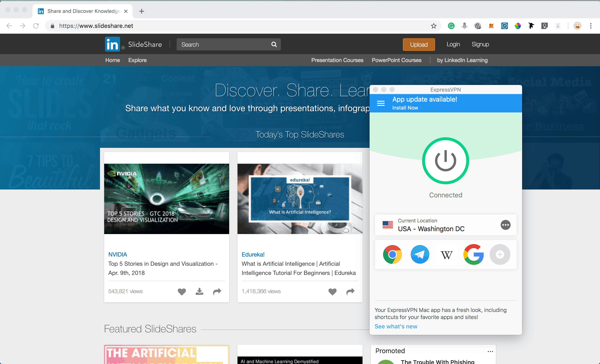
Task: Click Install Now in ExpressVPN banner
Action: (x=405, y=108)
